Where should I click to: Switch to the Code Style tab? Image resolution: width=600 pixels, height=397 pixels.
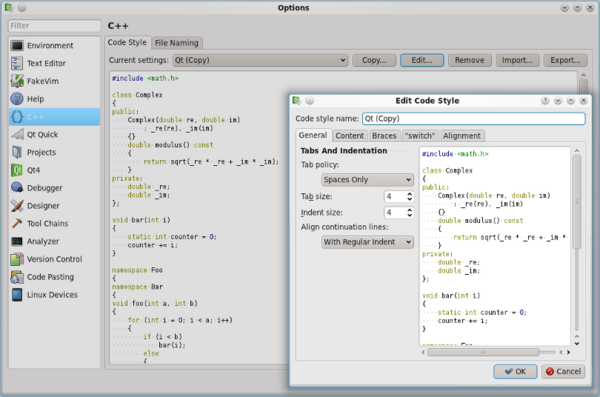point(127,42)
